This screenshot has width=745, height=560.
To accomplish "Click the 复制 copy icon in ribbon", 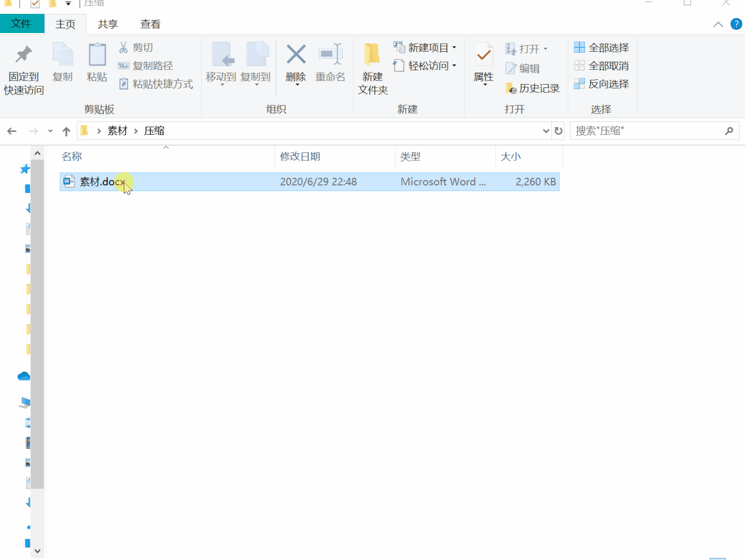I will pos(63,63).
